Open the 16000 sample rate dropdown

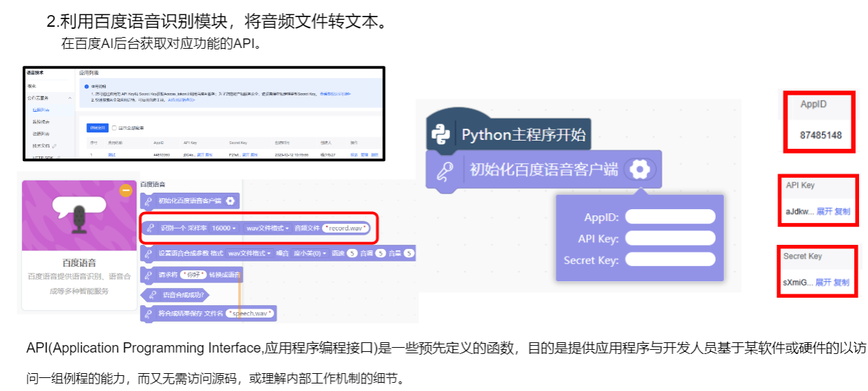pyautogui.click(x=224, y=227)
